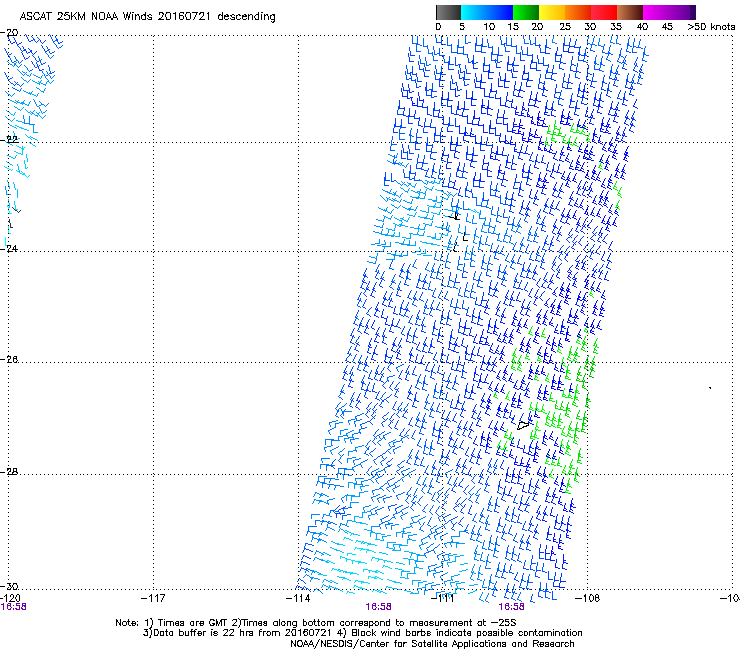Screen dimensions: 740x650
Task: Click the latitude label -20
Action: [9, 33]
